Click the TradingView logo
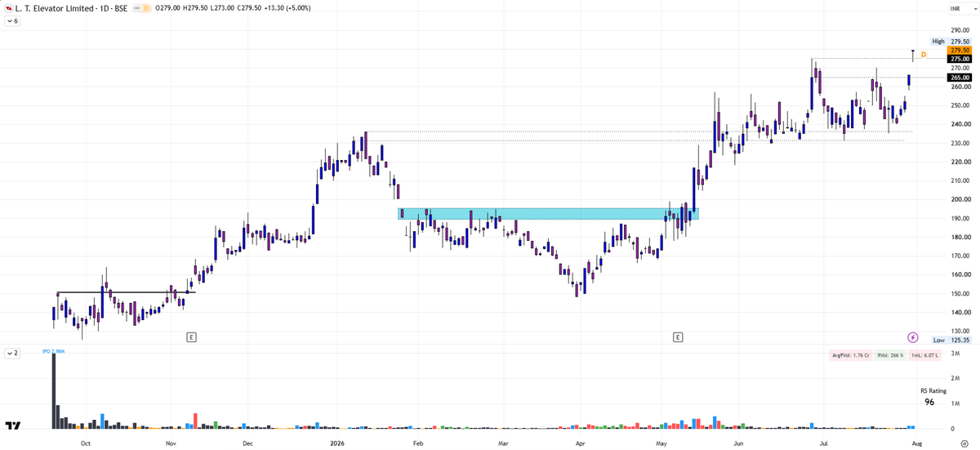The image size is (980, 450). coord(13,425)
